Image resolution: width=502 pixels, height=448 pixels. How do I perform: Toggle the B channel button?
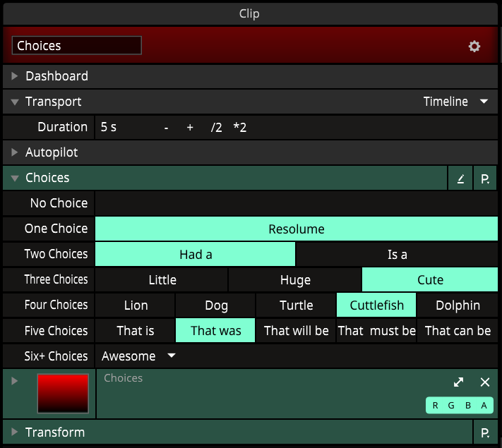coord(467,406)
